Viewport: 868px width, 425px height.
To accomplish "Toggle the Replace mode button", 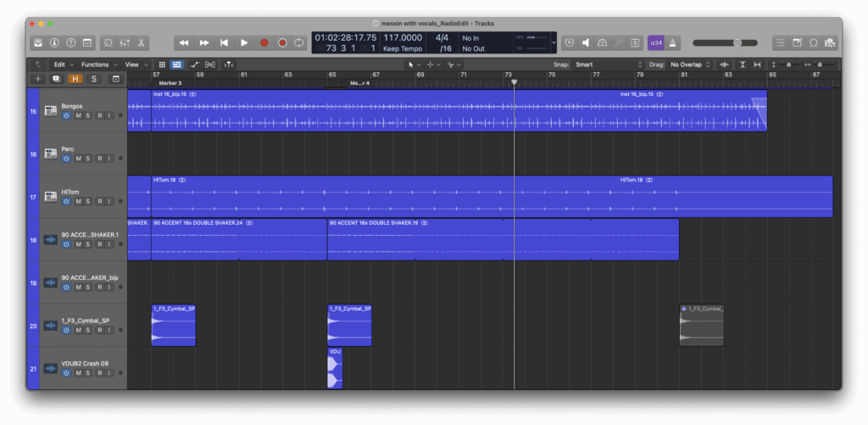I will point(570,42).
